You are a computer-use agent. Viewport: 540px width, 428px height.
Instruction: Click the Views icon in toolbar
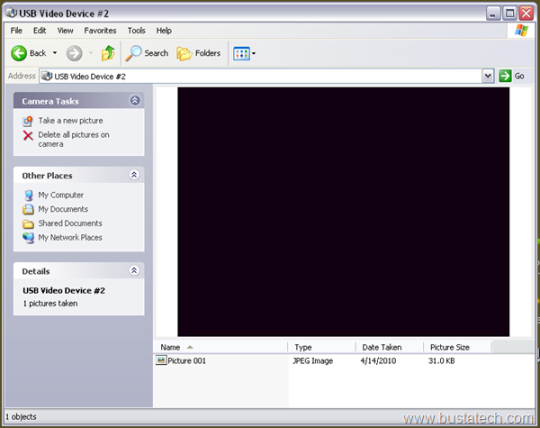(241, 54)
